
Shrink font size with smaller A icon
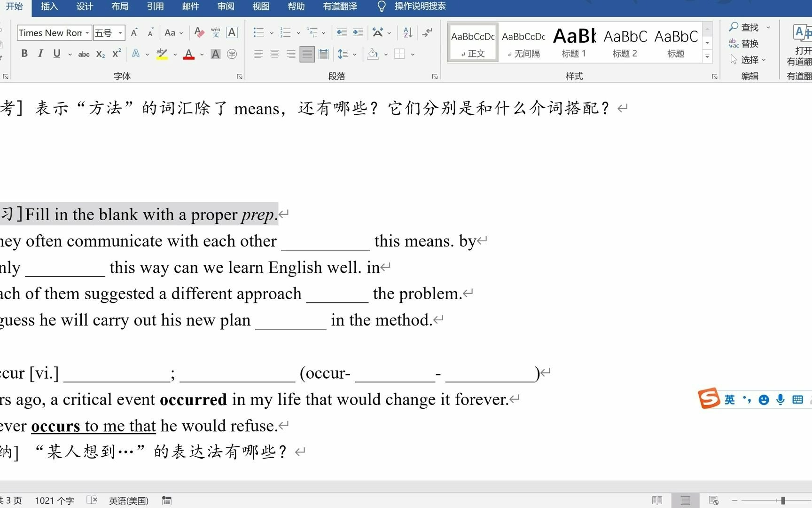pos(150,33)
